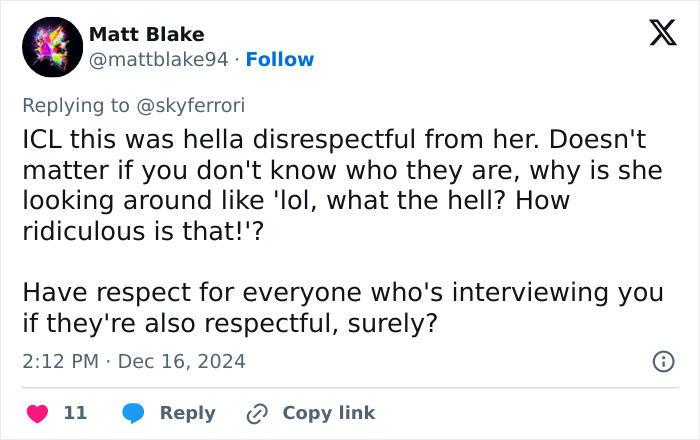Open the info icon beside the timestamp
Screen dimensions: 700x440
pos(662,361)
